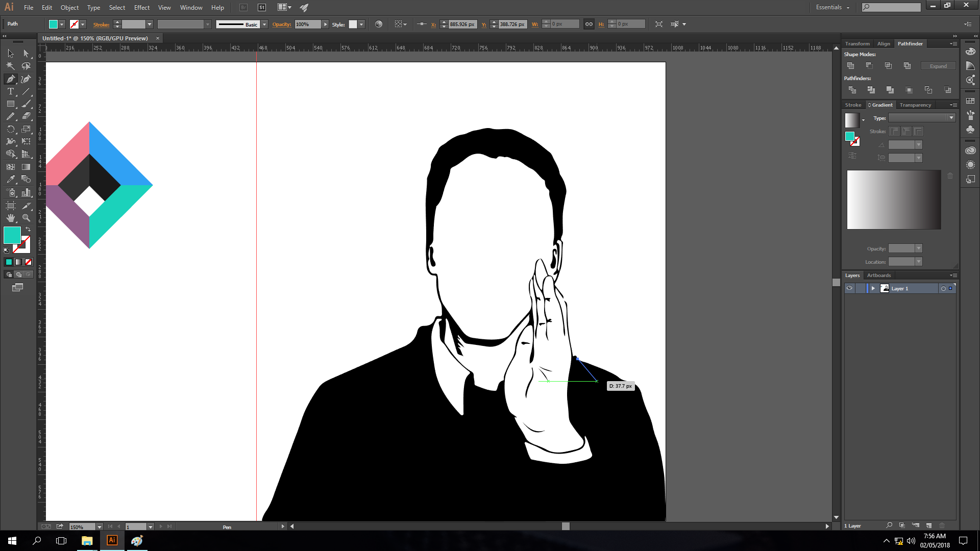Switch to the Transform panel tab
The height and width of the screenshot is (551, 980).
coord(857,44)
